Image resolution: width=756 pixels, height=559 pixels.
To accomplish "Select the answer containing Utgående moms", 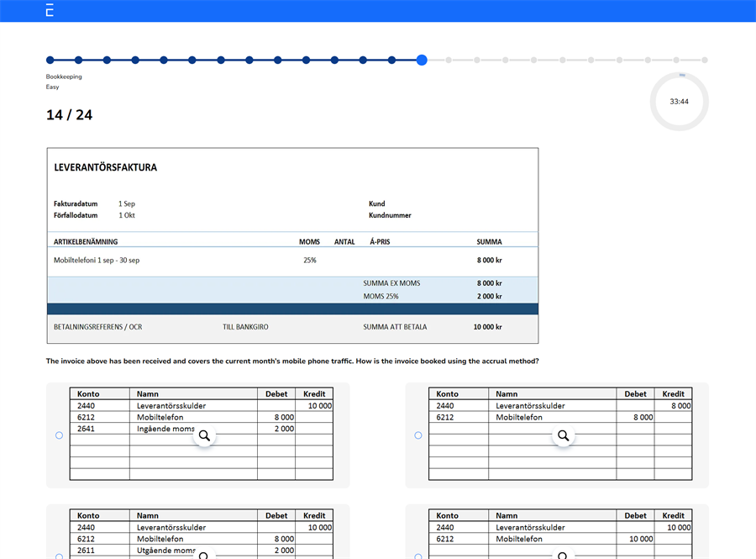I will coord(58,556).
